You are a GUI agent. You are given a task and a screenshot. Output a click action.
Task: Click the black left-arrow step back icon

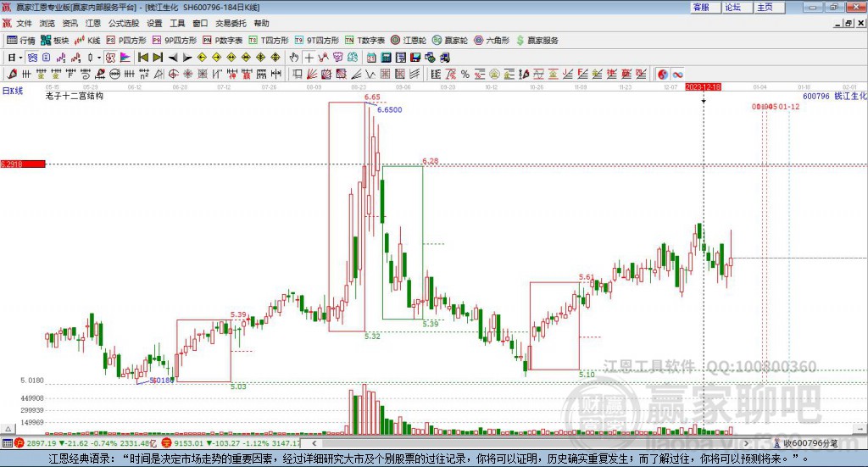coord(173,58)
